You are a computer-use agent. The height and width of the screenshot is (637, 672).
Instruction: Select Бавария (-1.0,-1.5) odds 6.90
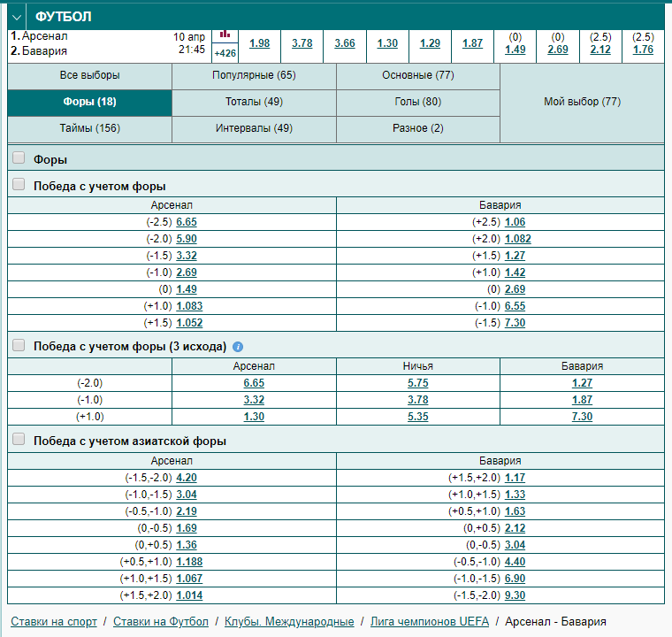point(515,579)
